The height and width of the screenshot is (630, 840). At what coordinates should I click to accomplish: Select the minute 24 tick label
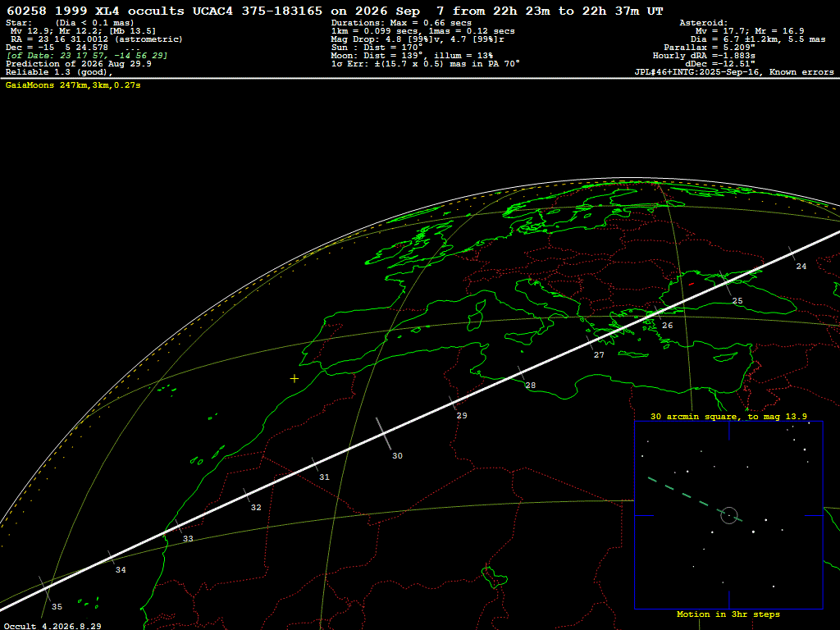801,267
